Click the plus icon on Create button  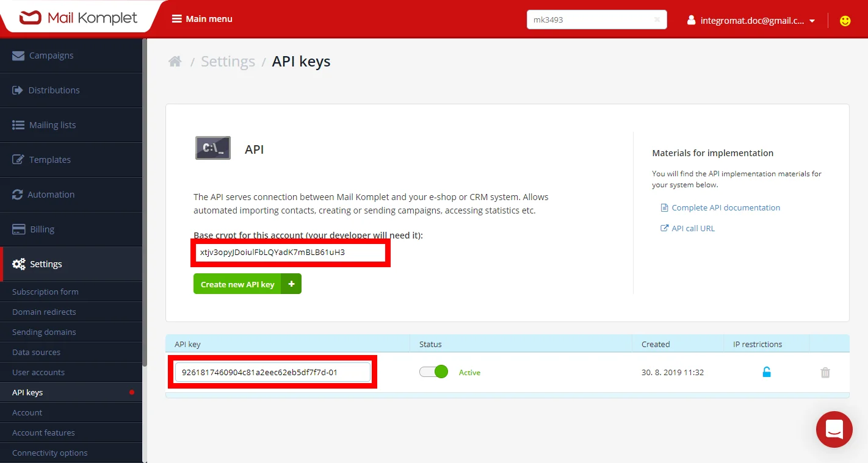point(291,284)
